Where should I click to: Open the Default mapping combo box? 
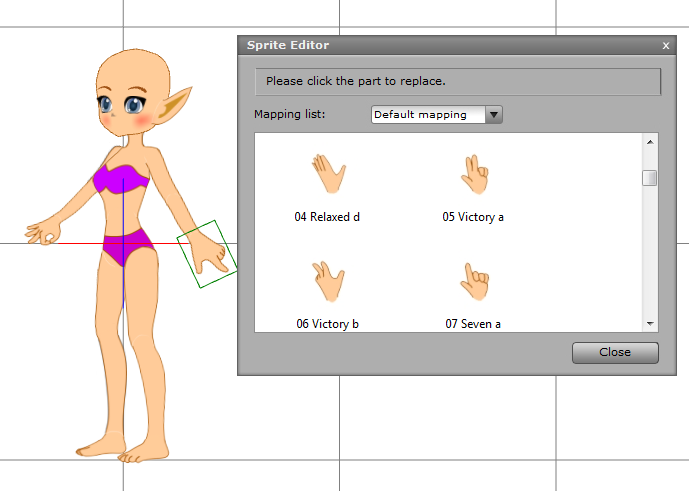tap(427, 115)
